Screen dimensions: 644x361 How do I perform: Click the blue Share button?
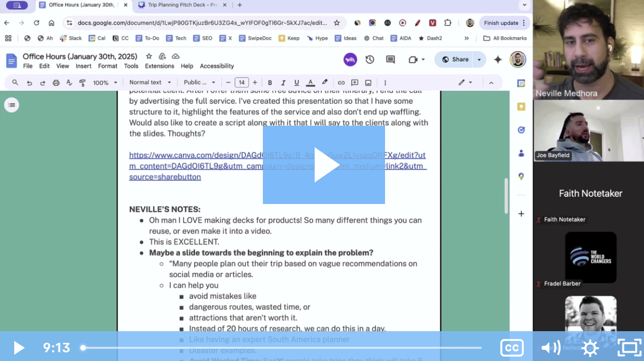point(454,60)
